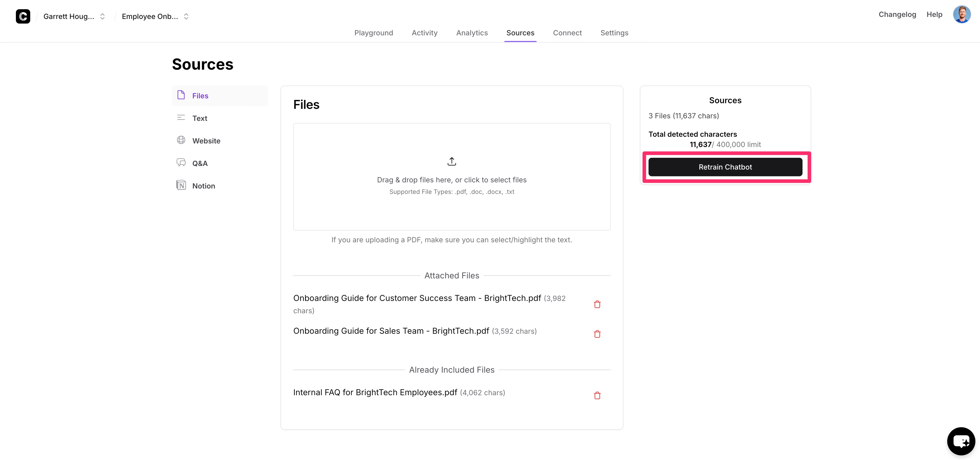980x460 pixels.
Task: Go to the Analytics tab
Action: pyautogui.click(x=472, y=33)
